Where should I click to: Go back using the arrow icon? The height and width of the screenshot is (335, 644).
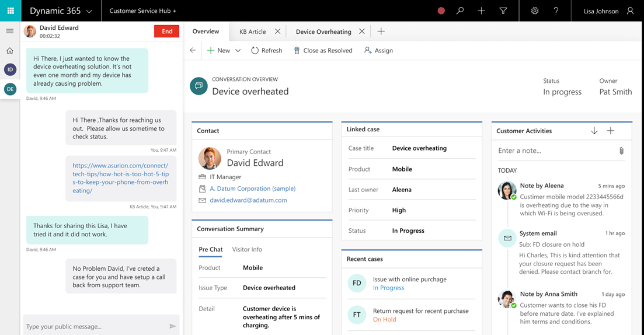click(193, 51)
